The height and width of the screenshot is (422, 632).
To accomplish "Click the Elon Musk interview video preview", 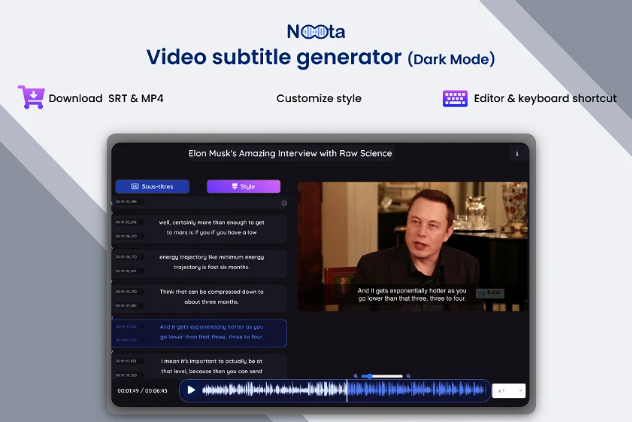I will pos(412,246).
